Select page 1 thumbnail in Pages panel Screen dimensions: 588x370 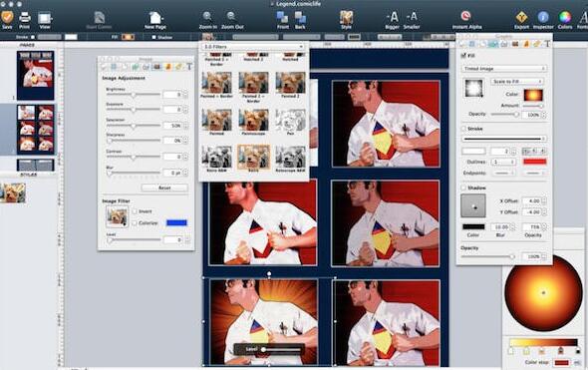[35, 75]
